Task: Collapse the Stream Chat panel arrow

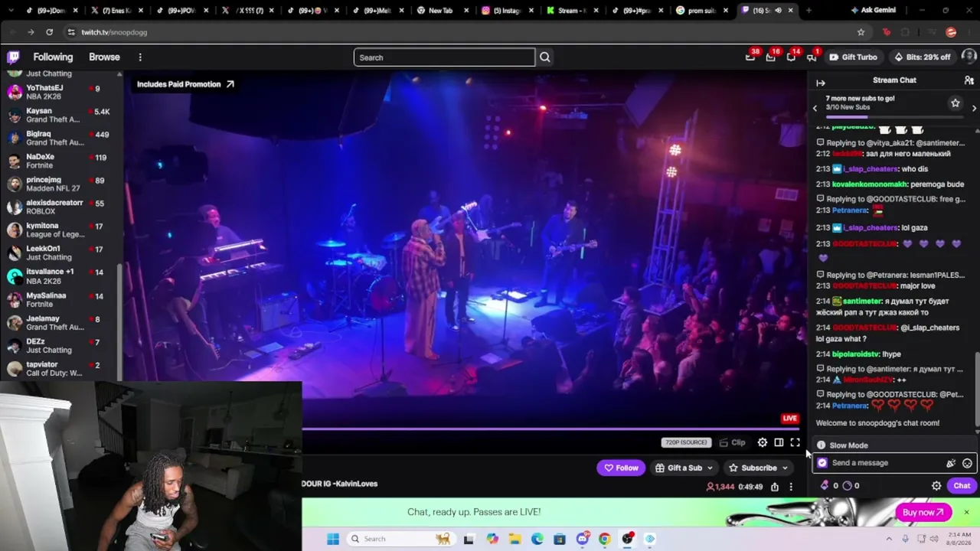Action: click(821, 83)
